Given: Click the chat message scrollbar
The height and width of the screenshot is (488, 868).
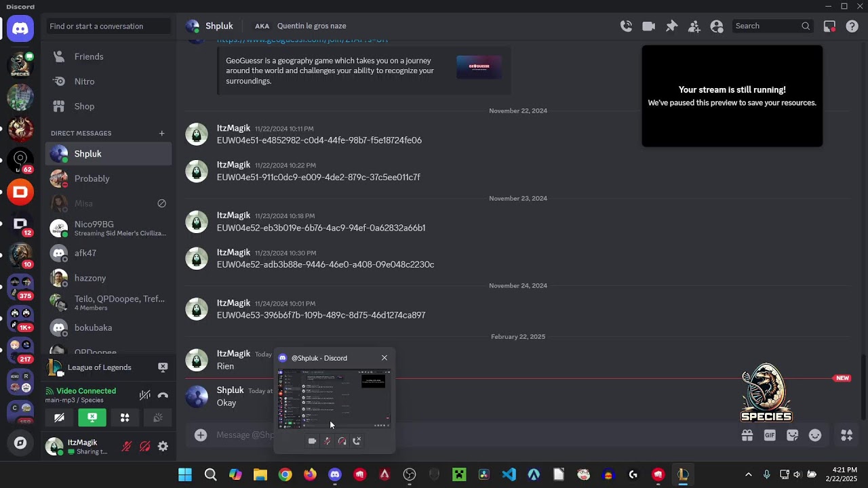Looking at the screenshot, I should (865, 386).
